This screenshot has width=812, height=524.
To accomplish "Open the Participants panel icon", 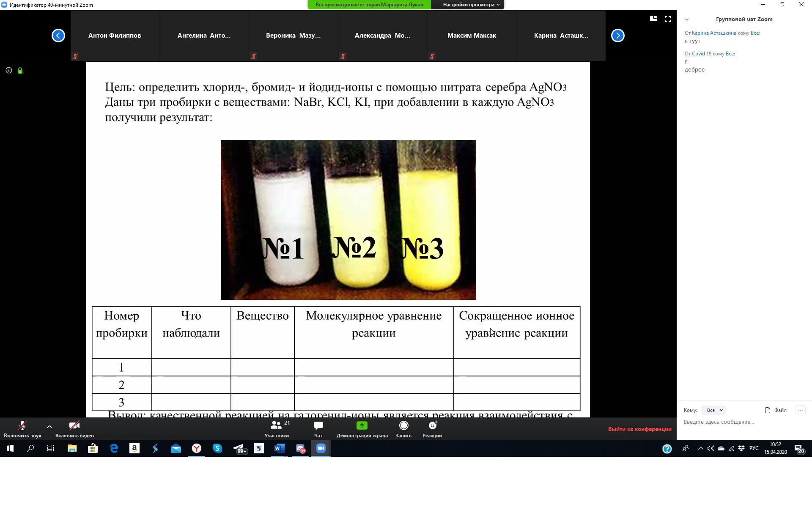I will [276, 425].
